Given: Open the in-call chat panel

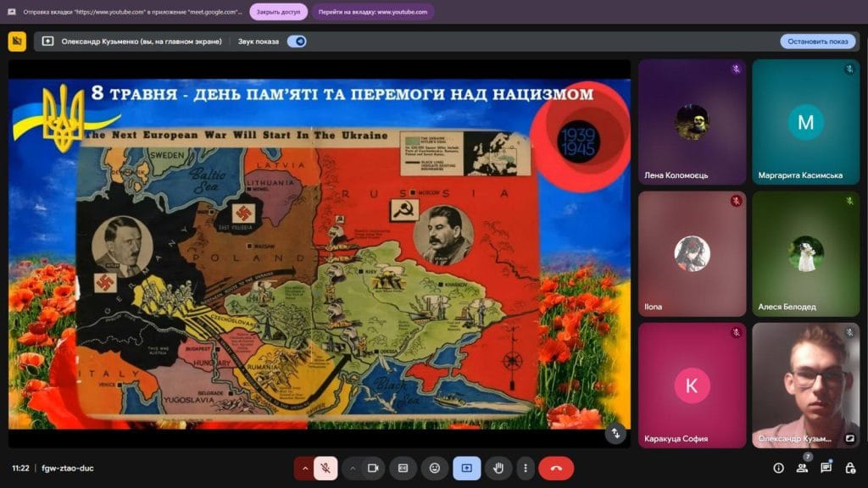Looking at the screenshot, I should coord(826,468).
